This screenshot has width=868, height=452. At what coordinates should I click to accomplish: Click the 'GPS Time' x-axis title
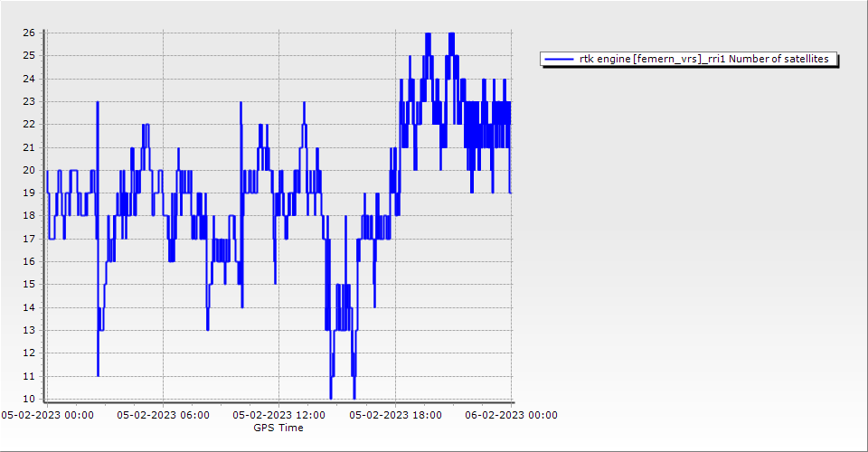point(278,428)
